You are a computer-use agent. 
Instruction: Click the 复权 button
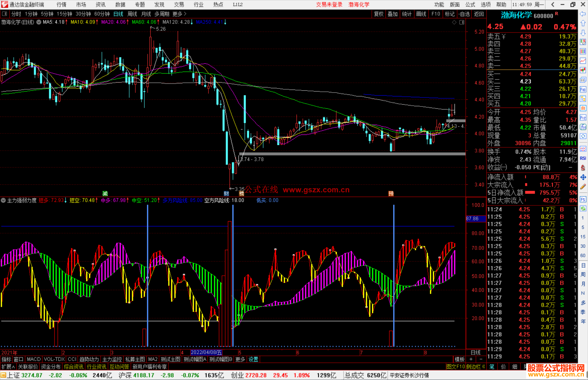click(379, 14)
